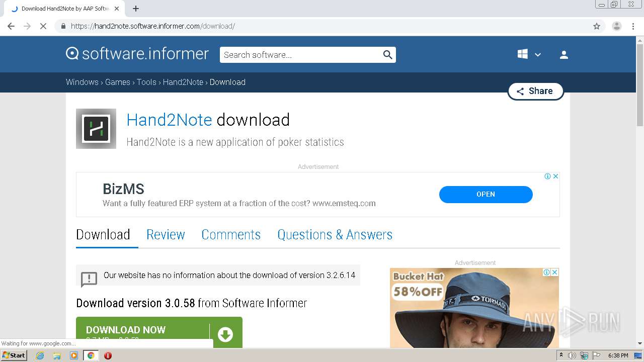Click the site padlock icon

[x=63, y=26]
